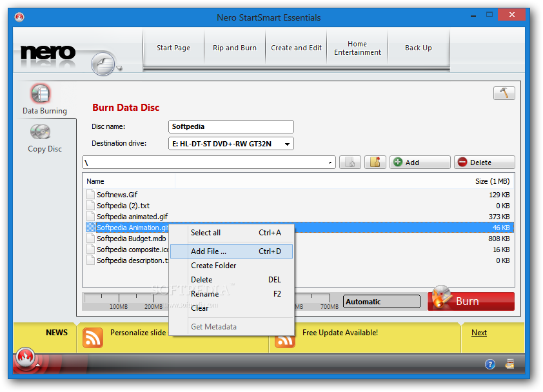Click the Size (1 MB) column header

pos(492,181)
